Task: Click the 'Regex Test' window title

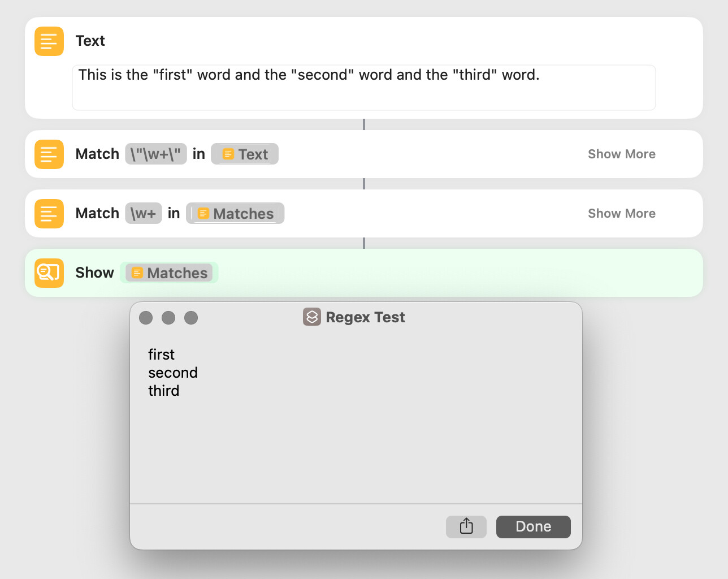Action: coord(365,317)
